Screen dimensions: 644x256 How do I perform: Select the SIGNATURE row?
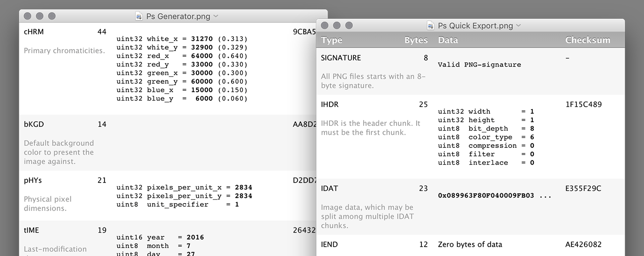[471, 72]
